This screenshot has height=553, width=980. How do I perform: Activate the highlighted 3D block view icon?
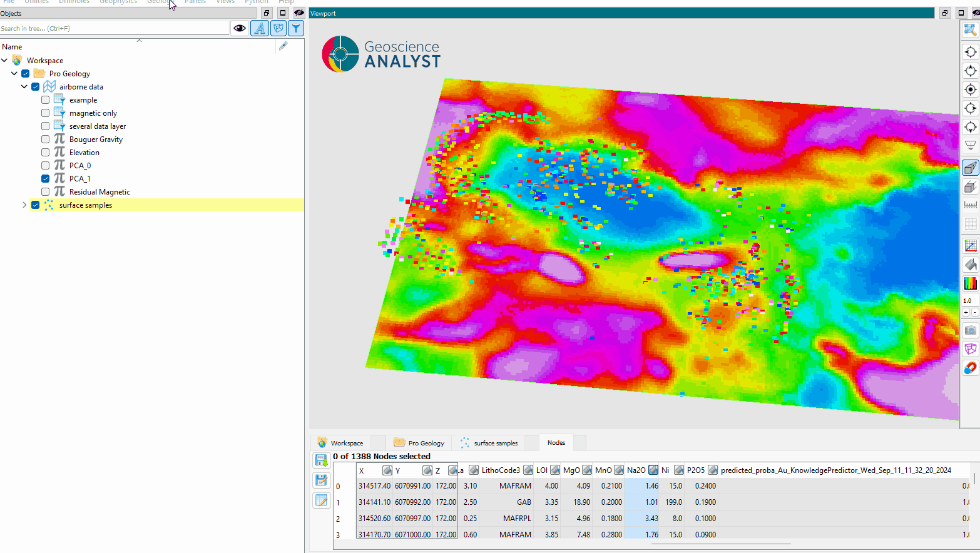pos(970,168)
